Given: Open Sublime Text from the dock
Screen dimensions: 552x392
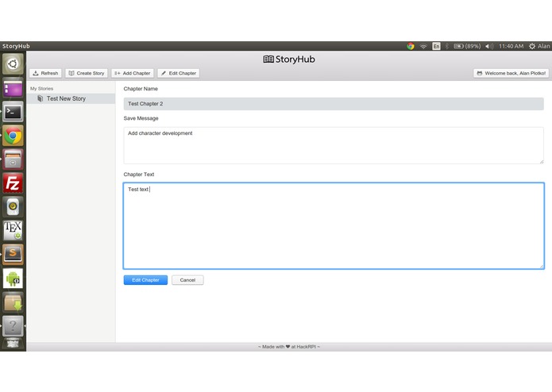Looking at the screenshot, I should [x=13, y=254].
